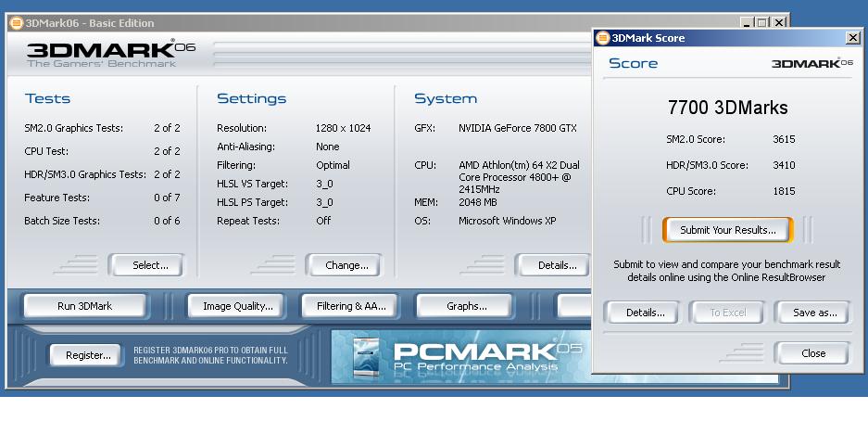
Task: Click the SM2.0 Score value 3615
Action: point(784,139)
